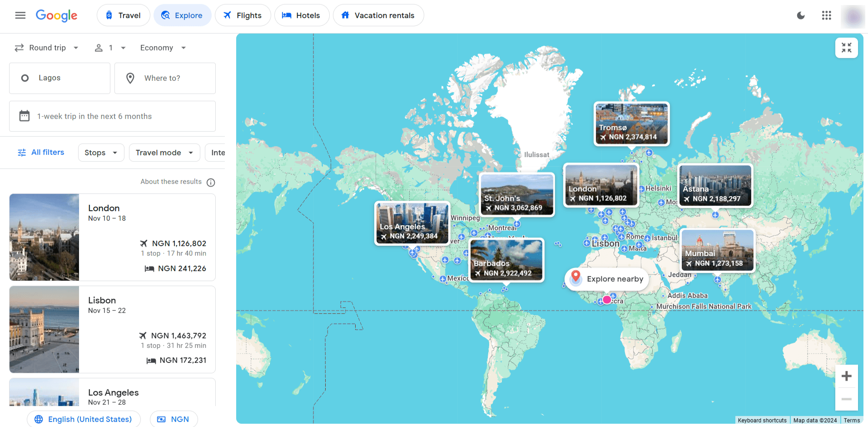
Task: Click the Mumbai map card
Action: point(718,250)
